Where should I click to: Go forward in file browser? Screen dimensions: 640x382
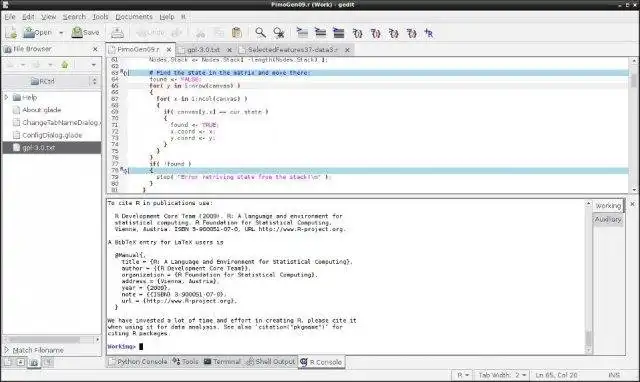tap(36, 64)
